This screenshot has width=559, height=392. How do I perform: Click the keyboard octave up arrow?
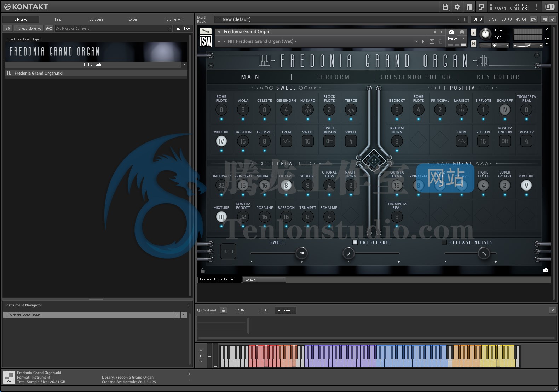[201, 350]
